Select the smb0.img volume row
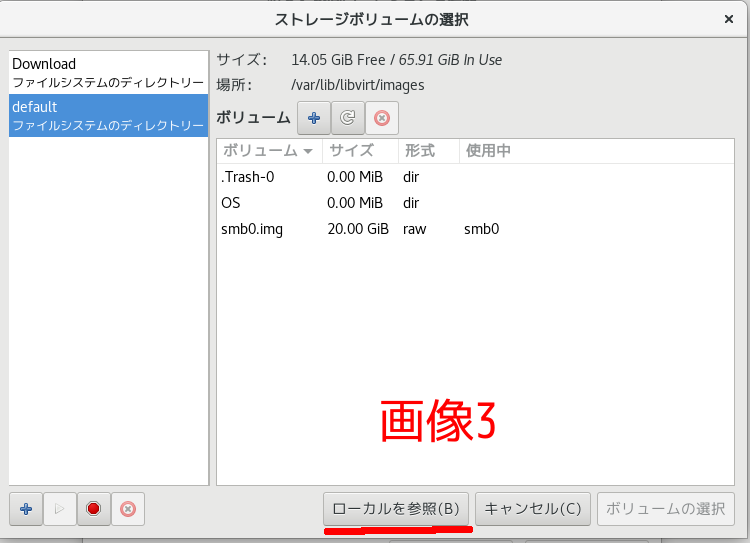The width and height of the screenshot is (750, 543). (475, 229)
